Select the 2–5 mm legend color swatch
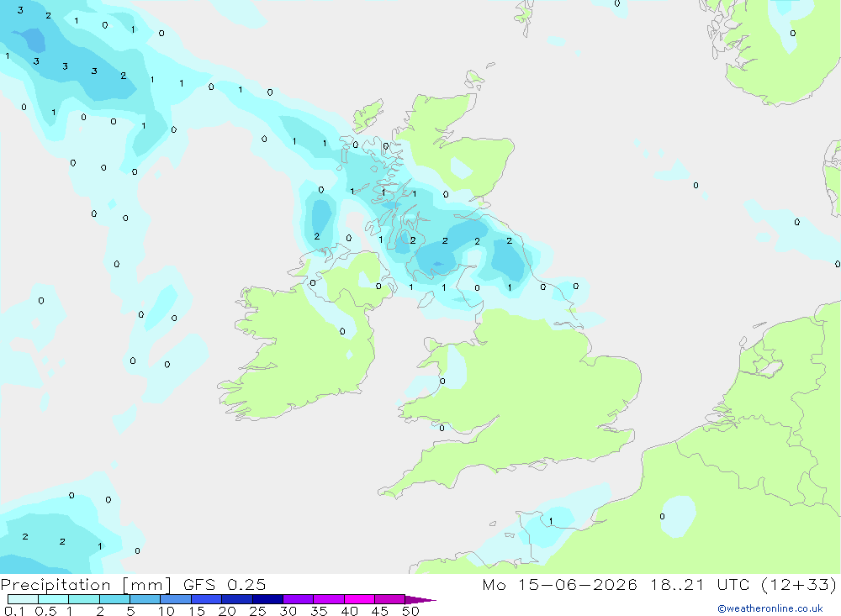The height and width of the screenshot is (616, 841). [x=114, y=599]
